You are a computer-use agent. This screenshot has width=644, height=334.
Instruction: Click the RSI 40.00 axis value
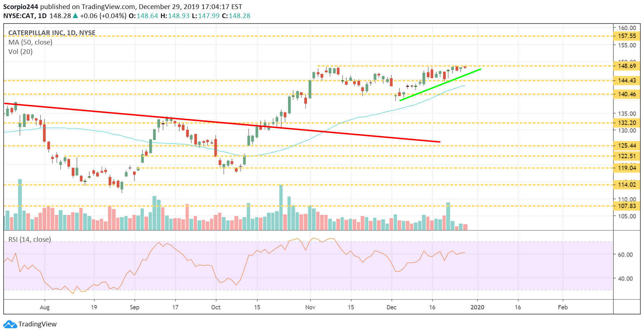pos(626,279)
